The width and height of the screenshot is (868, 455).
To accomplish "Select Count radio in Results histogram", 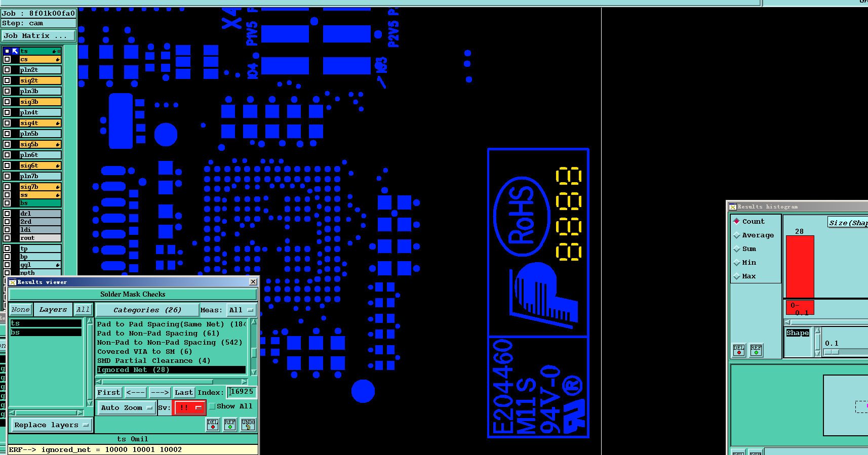I will pos(737,221).
